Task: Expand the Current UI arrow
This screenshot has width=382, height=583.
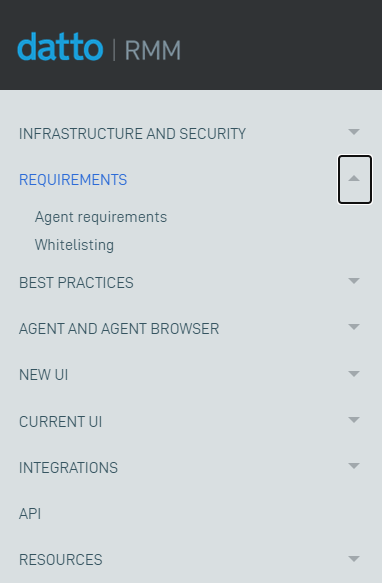Action: pos(354,420)
